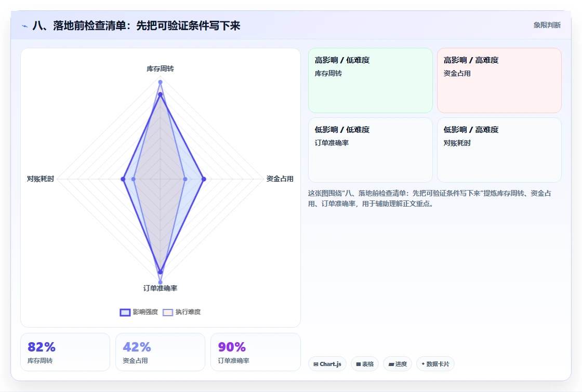Click the 82% 库存周转 stat card
The height and width of the screenshot is (392, 582).
(x=65, y=352)
